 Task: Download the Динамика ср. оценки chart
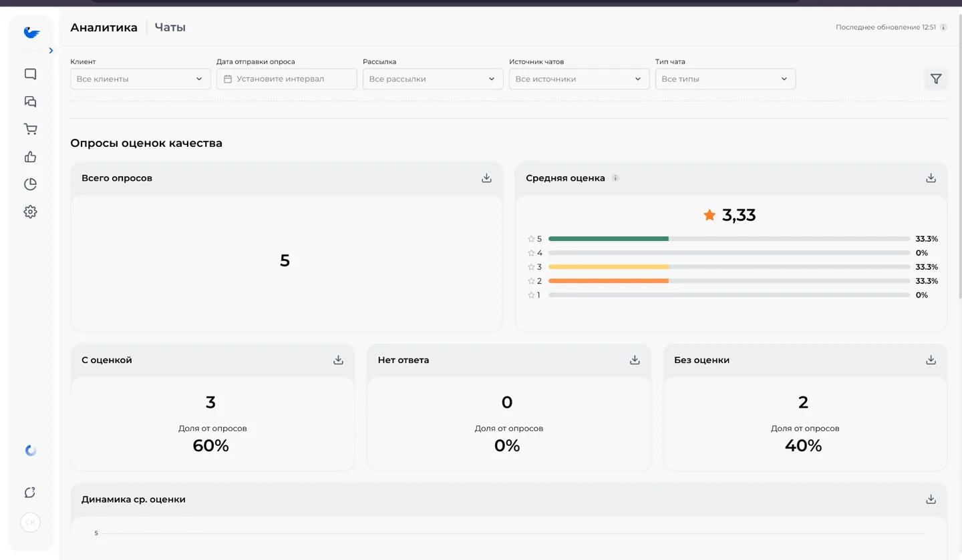931,499
